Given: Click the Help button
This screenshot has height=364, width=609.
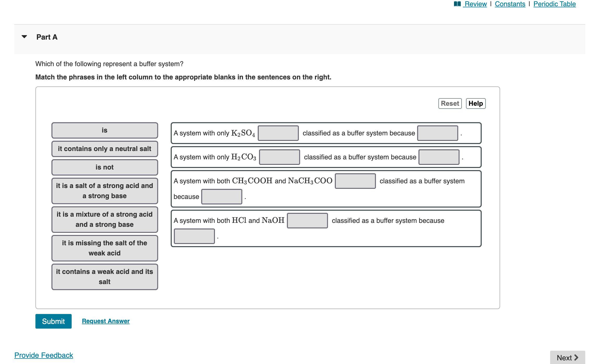Looking at the screenshot, I should pyautogui.click(x=475, y=103).
